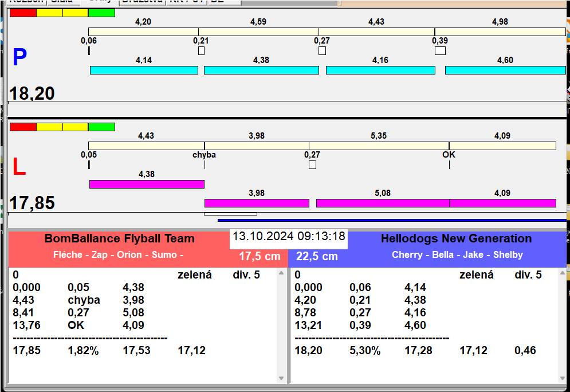Click the green start light in lane P
Viewport: 570px width, 392px height.
101,13
